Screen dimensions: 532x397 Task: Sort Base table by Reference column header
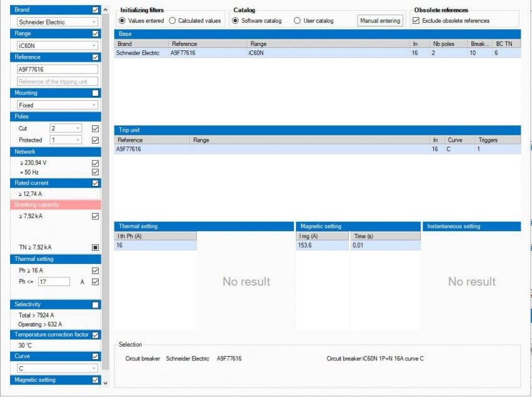(208, 44)
